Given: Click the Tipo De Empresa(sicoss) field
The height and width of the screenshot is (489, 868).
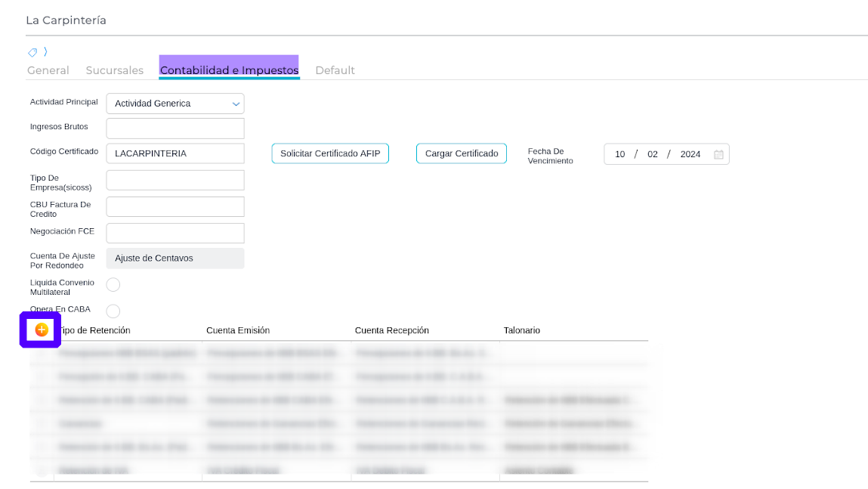Looking at the screenshot, I should (175, 180).
